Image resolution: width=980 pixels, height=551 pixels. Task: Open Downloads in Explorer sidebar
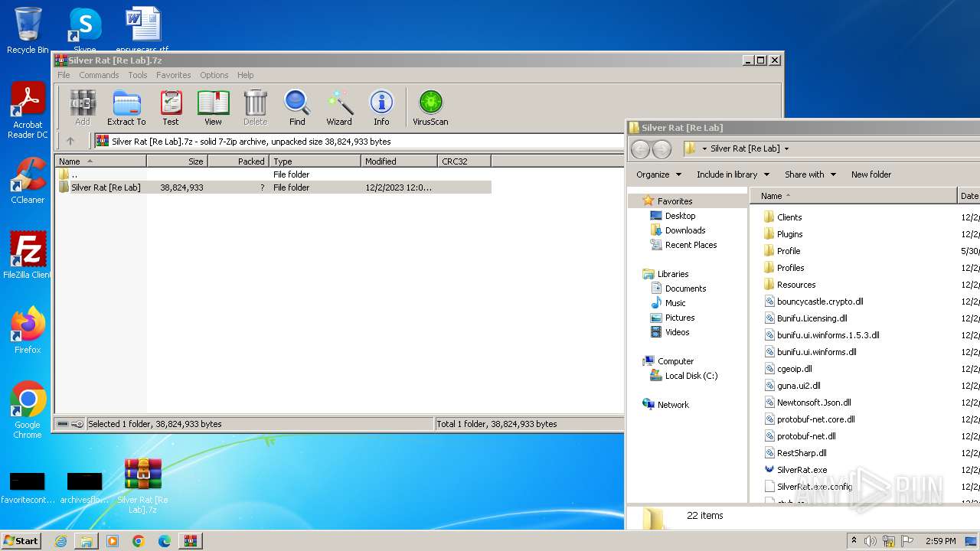685,230
